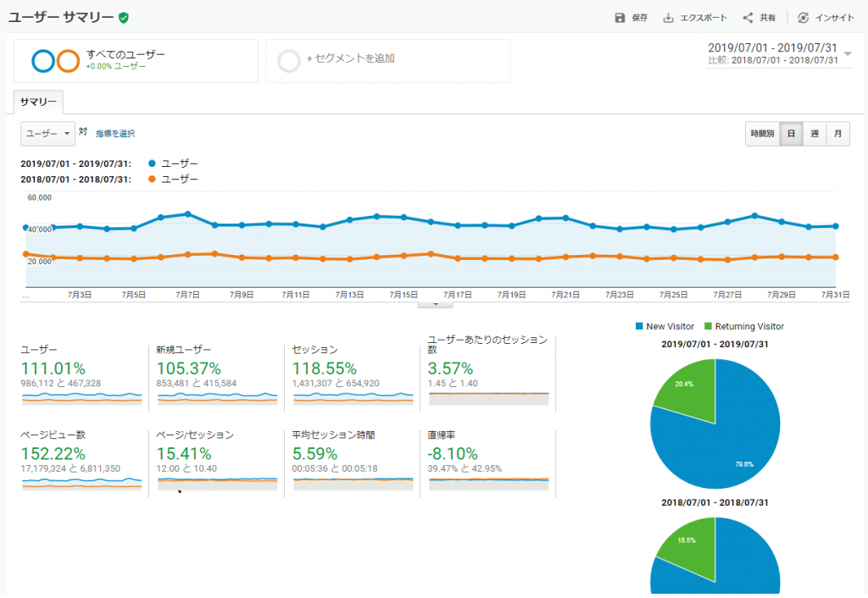Click the green verified shield icon
This screenshot has height=598, width=868.
click(x=124, y=19)
